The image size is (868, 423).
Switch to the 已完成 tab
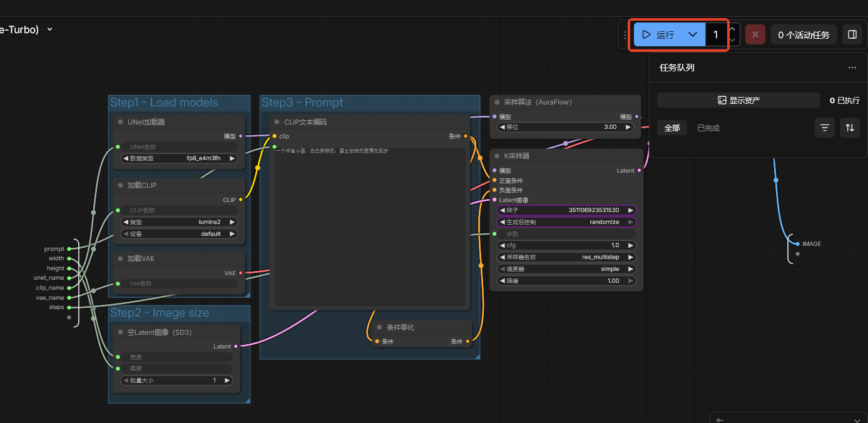708,128
